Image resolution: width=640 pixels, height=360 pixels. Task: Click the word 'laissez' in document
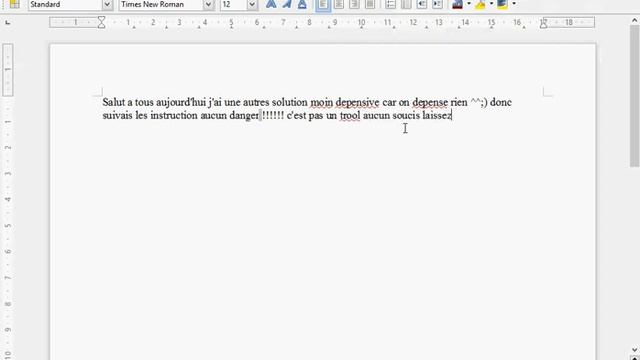[x=437, y=116]
